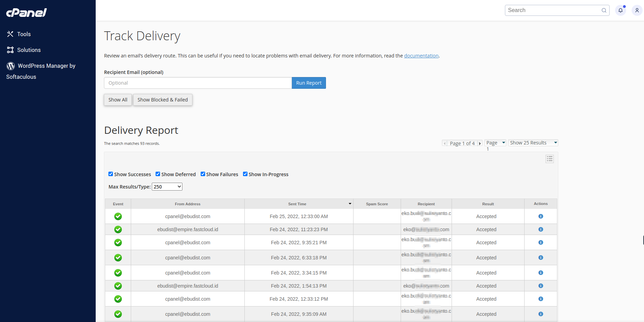Click the table options list icon
The width and height of the screenshot is (644, 322).
549,159
